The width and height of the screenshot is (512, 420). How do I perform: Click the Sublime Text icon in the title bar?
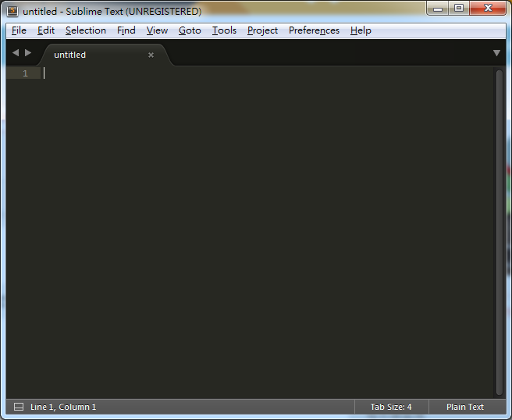click(x=12, y=11)
